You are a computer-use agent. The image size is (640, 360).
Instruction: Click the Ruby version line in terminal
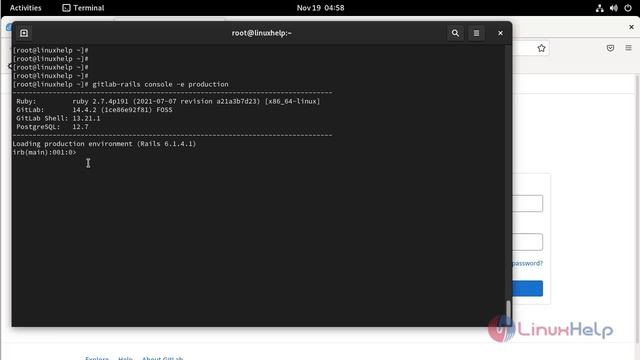click(168, 101)
